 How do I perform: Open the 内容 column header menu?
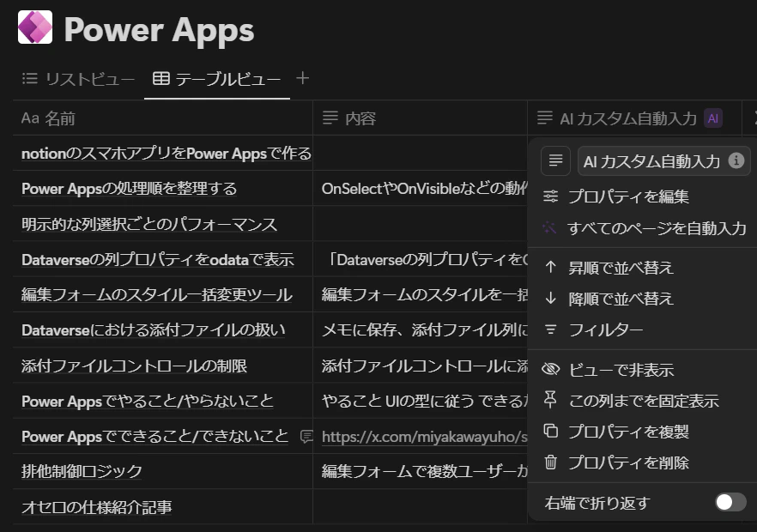(x=420, y=118)
